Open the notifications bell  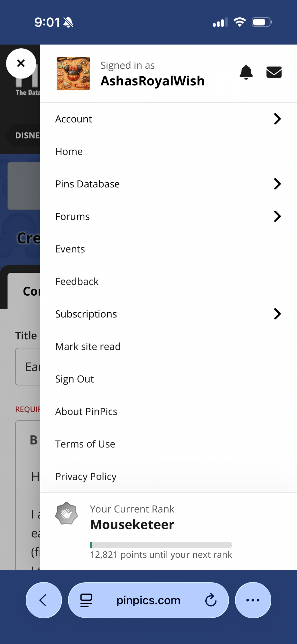[246, 72]
